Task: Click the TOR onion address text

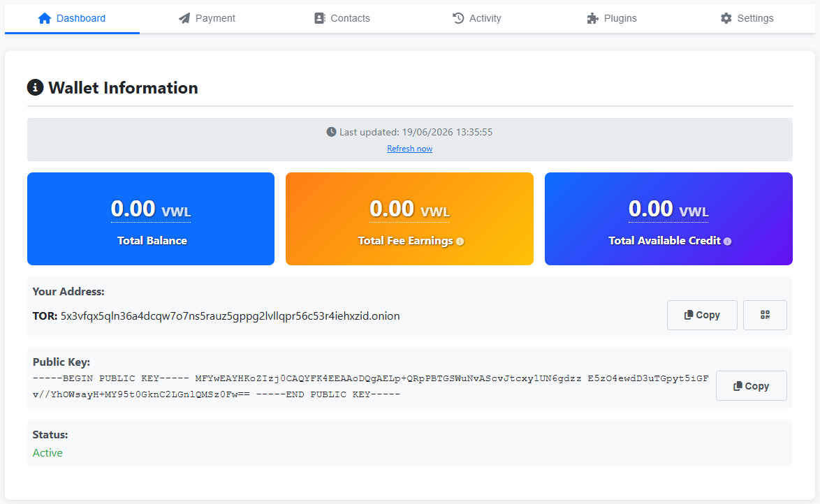Action: (230, 316)
